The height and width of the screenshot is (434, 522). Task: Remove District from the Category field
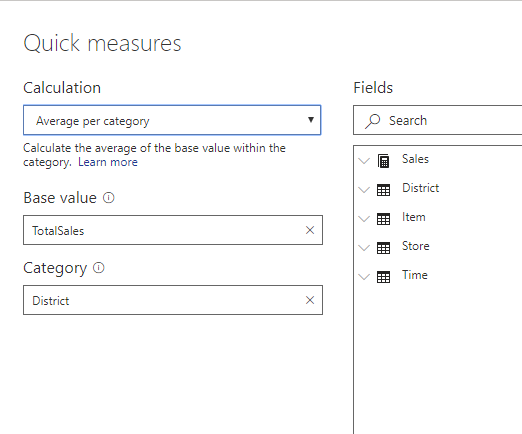310,300
